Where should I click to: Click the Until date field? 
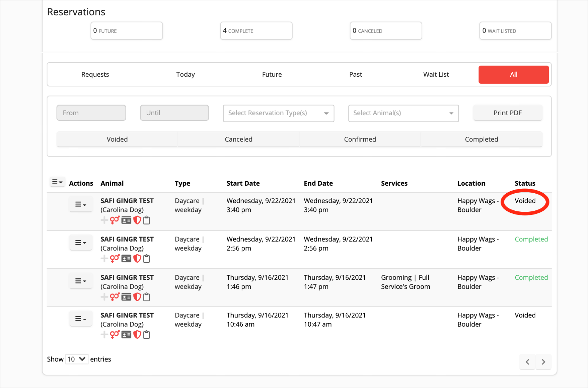[x=174, y=113]
